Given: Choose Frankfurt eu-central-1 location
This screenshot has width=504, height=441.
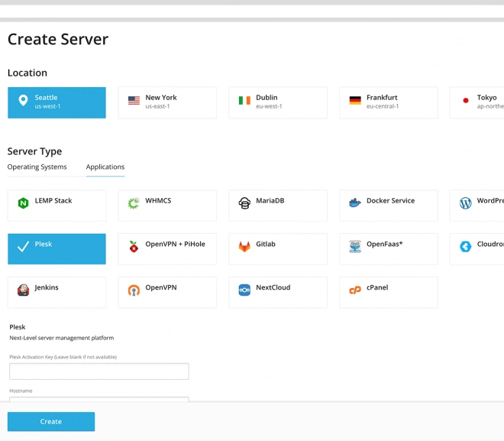Looking at the screenshot, I should [x=389, y=102].
